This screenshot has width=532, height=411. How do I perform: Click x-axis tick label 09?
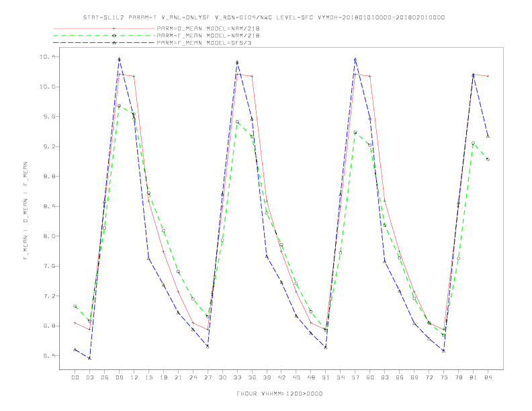pyautogui.click(x=119, y=377)
